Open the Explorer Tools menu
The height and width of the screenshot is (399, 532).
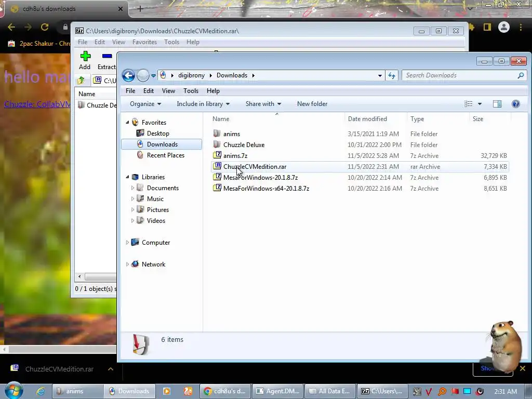(x=191, y=91)
